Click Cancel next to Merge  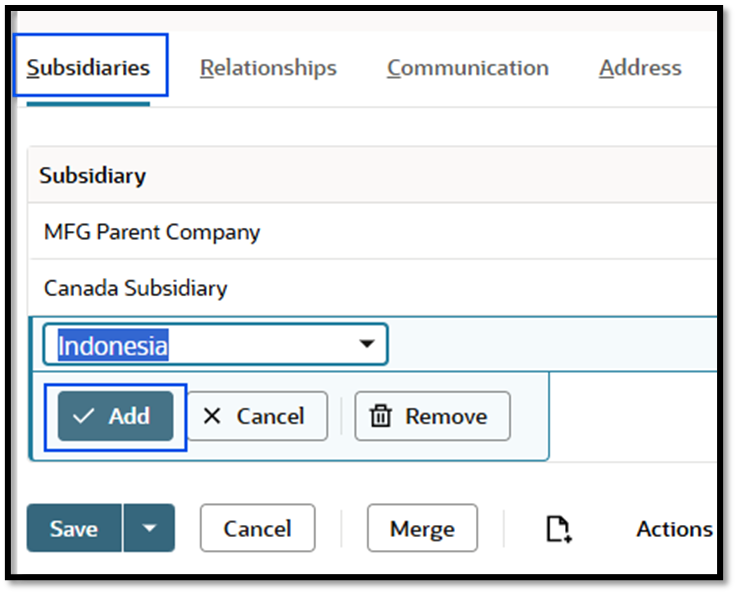point(257,528)
